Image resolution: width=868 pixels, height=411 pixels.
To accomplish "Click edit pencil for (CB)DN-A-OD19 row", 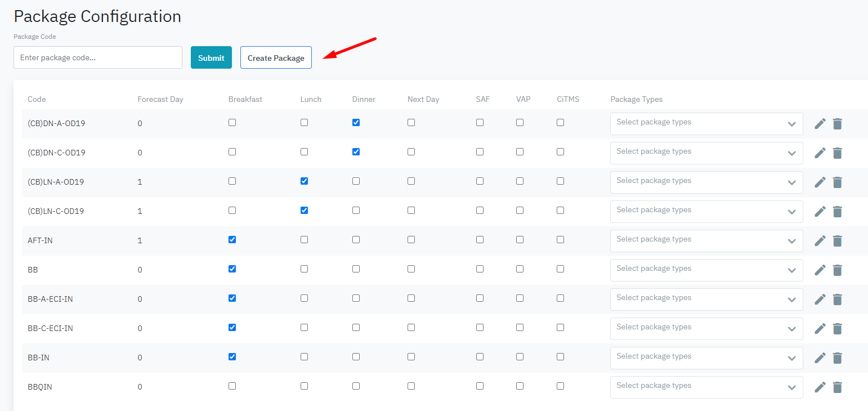I will [820, 123].
